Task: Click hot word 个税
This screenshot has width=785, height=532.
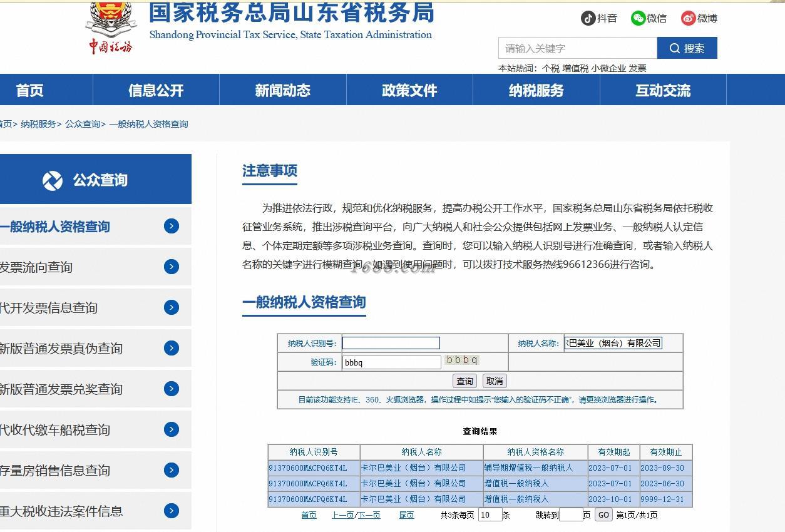Action: click(550, 69)
